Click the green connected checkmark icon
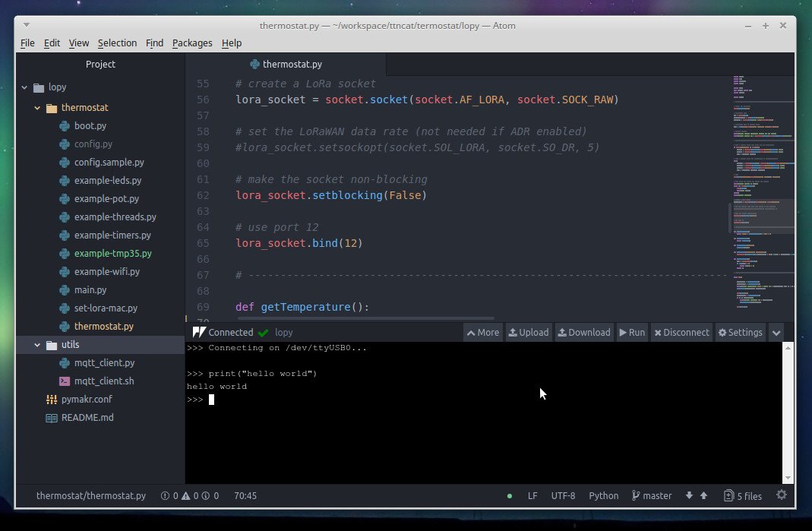This screenshot has height=531, width=812. pos(263,333)
